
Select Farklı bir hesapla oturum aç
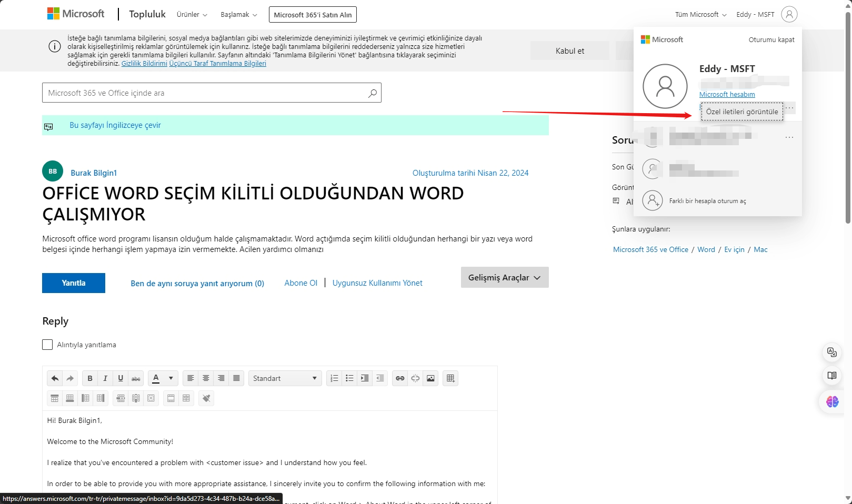click(707, 201)
